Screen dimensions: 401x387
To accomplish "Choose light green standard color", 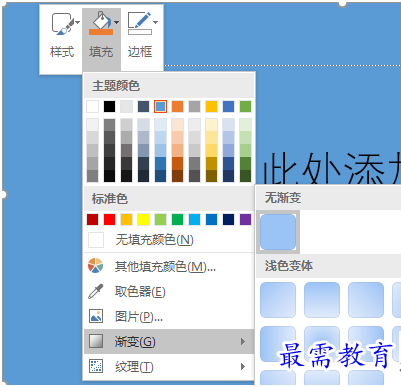I will click(x=160, y=219).
